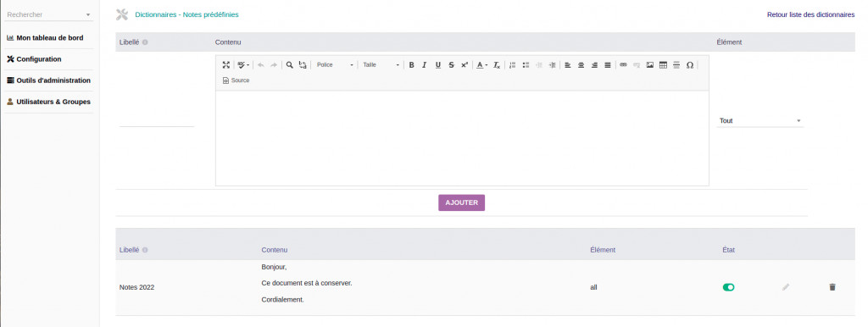868x327 pixels.
Task: Edit Notes 2022 with the pencil icon
Action: click(x=786, y=287)
